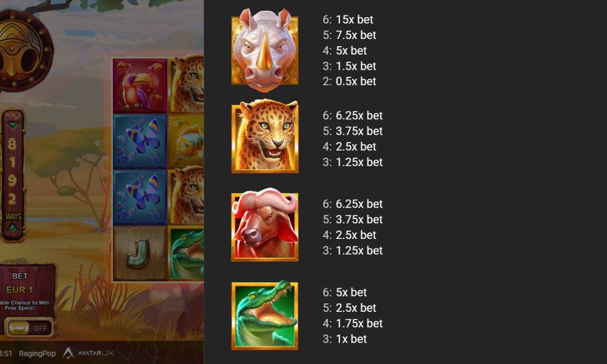Click the leopard symbol in the paytable

265,136
